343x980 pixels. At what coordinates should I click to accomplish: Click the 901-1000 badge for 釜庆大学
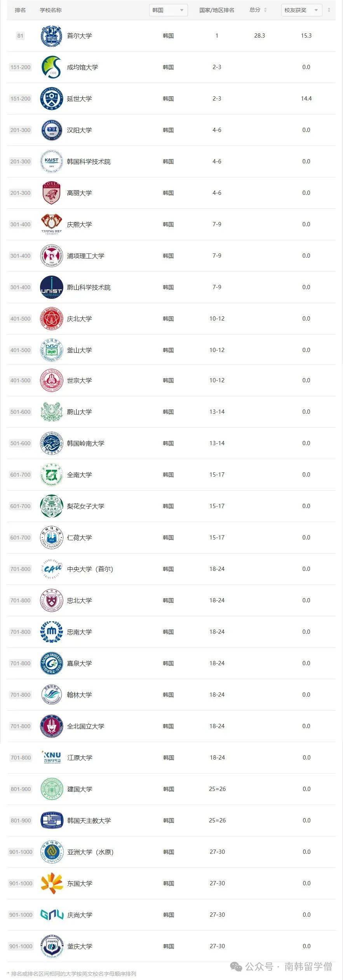pyautogui.click(x=21, y=946)
